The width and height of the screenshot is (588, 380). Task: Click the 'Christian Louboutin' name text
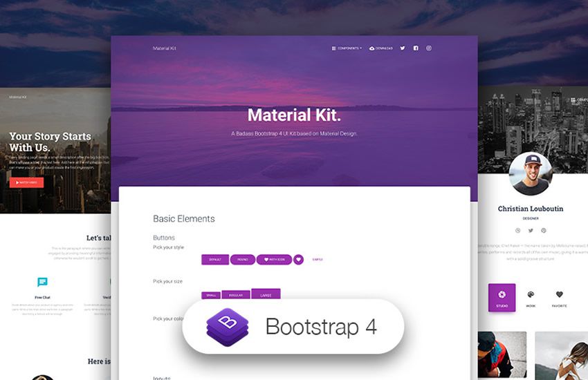tap(531, 209)
